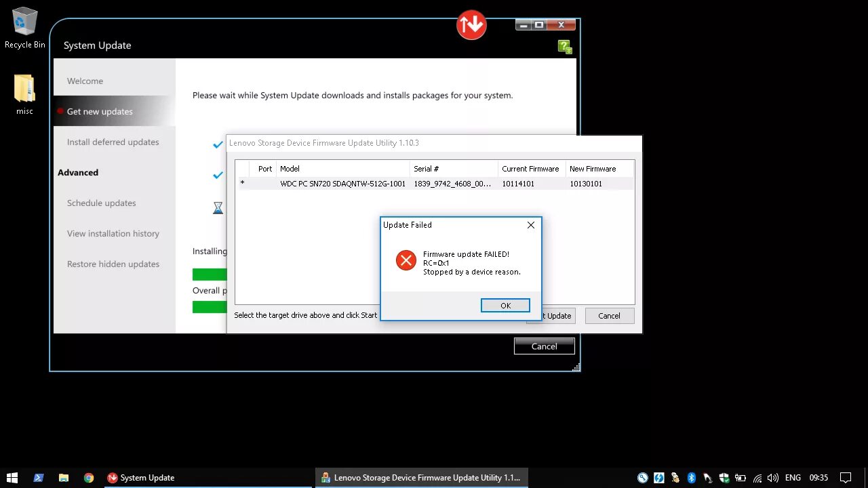
Task: Switch to the Lenovo Firmware Update Utility taskbar item
Action: pos(421,478)
